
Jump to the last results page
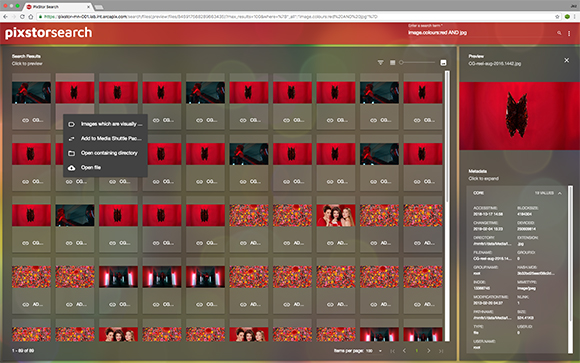pyautogui.click(x=441, y=351)
